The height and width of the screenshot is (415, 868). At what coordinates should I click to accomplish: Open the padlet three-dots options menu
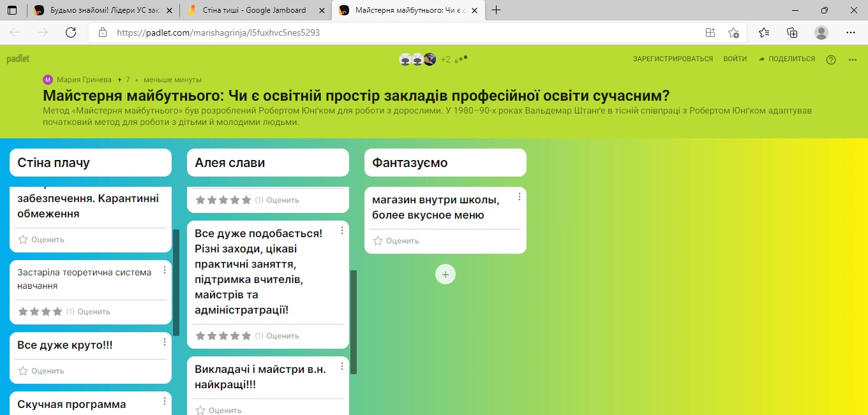click(x=853, y=59)
